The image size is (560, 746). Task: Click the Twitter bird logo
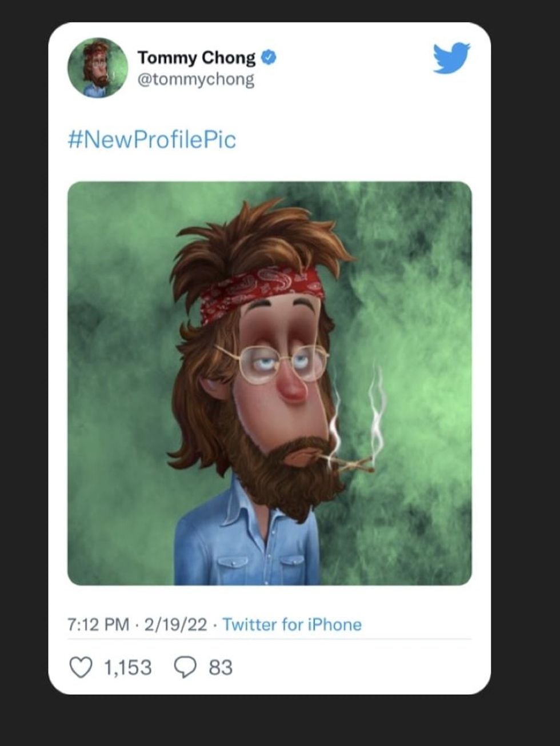[451, 58]
